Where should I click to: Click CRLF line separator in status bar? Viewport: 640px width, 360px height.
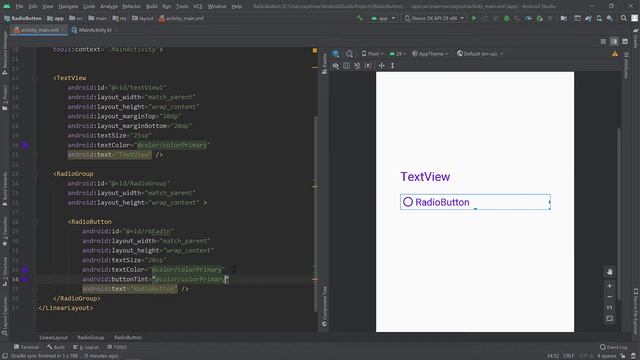click(x=569, y=356)
